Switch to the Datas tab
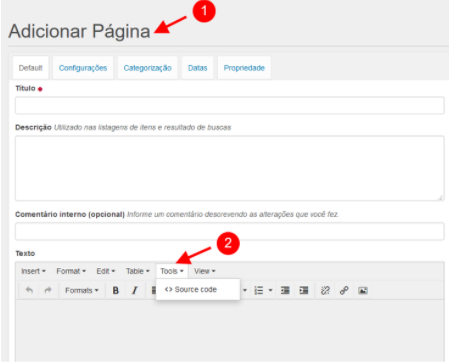449x362 pixels. coord(197,68)
